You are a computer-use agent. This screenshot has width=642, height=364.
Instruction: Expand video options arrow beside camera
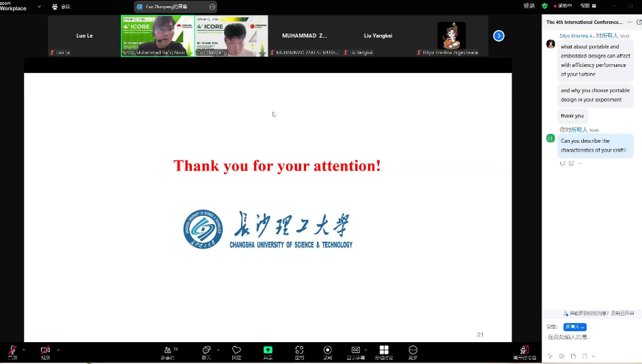click(58, 350)
